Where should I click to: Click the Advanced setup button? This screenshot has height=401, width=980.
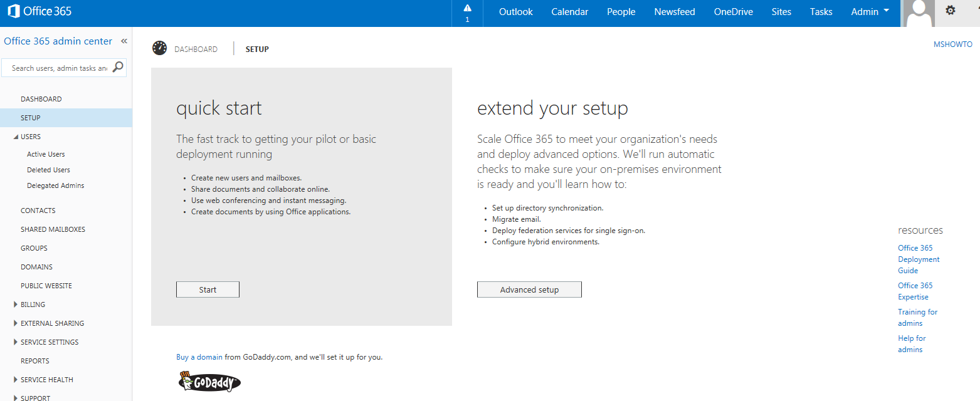[529, 289]
